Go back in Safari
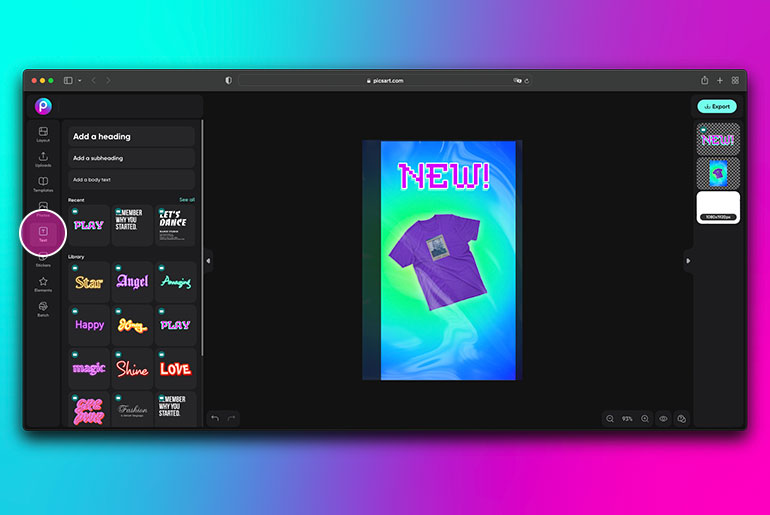This screenshot has width=770, height=515. (93, 81)
